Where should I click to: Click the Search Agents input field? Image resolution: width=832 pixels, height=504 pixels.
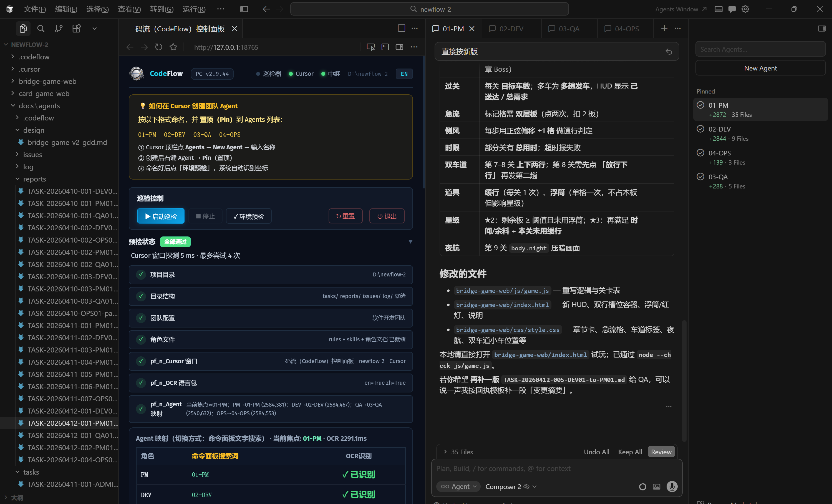[760, 49]
